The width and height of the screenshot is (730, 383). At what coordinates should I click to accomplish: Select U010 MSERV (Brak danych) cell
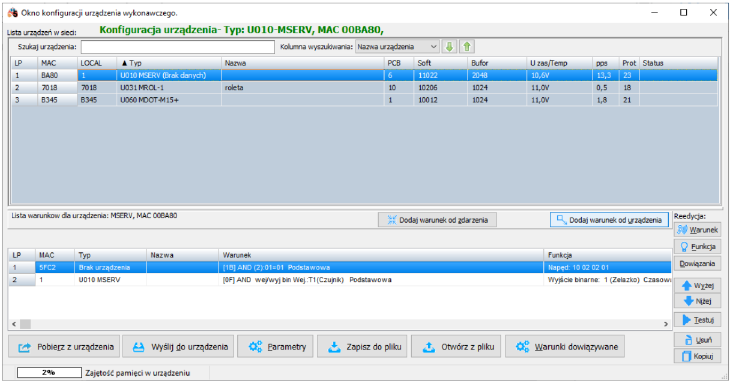coord(169,75)
